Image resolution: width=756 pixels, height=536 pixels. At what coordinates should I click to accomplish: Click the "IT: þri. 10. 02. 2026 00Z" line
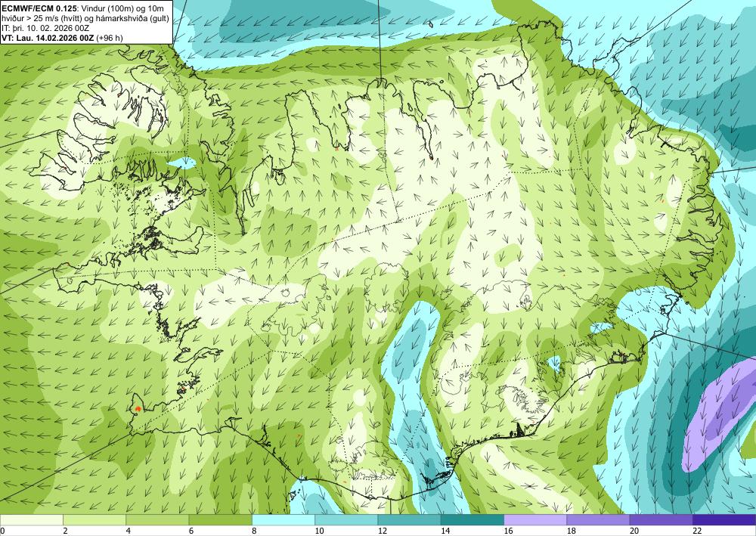coord(45,28)
